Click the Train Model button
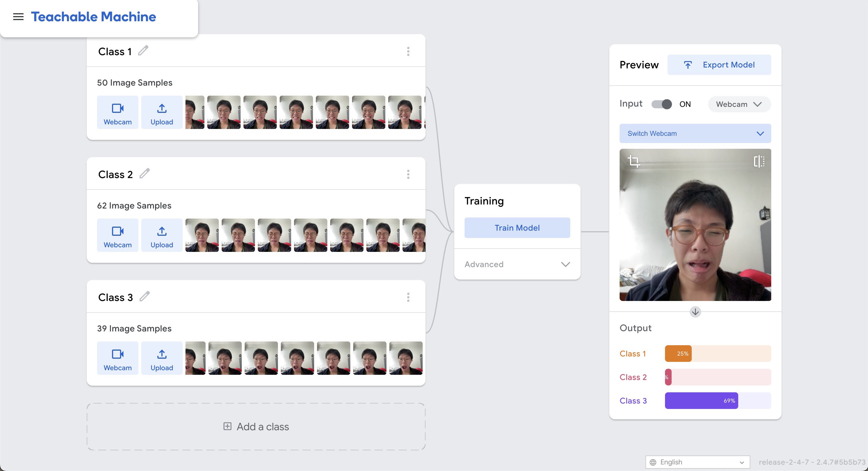The height and width of the screenshot is (471, 868). click(517, 228)
